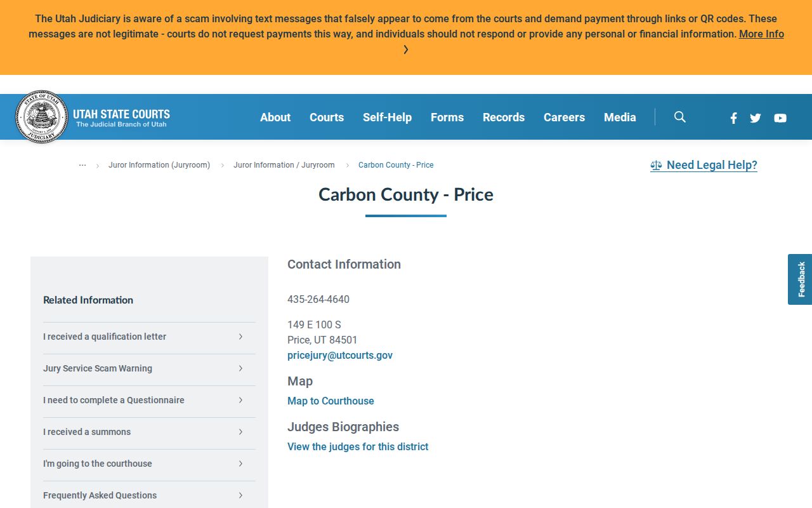Expand 'I need to complete a Questionnaire' chevron

[240, 400]
